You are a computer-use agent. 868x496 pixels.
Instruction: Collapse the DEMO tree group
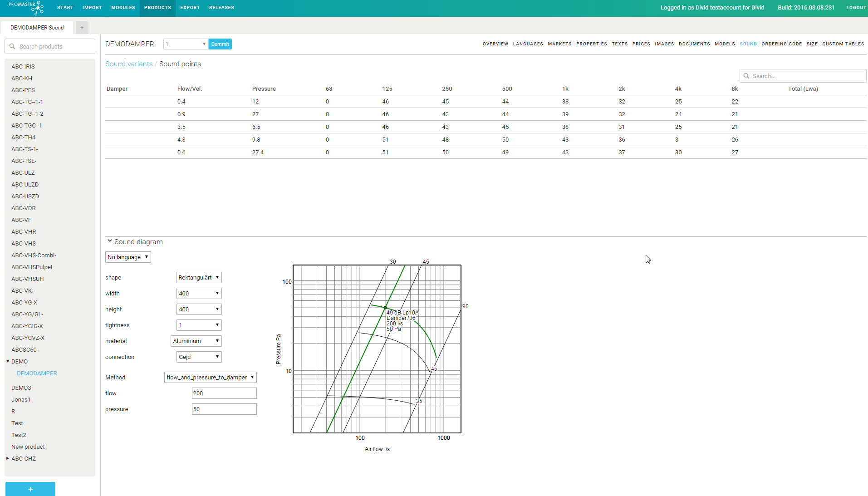(8, 361)
